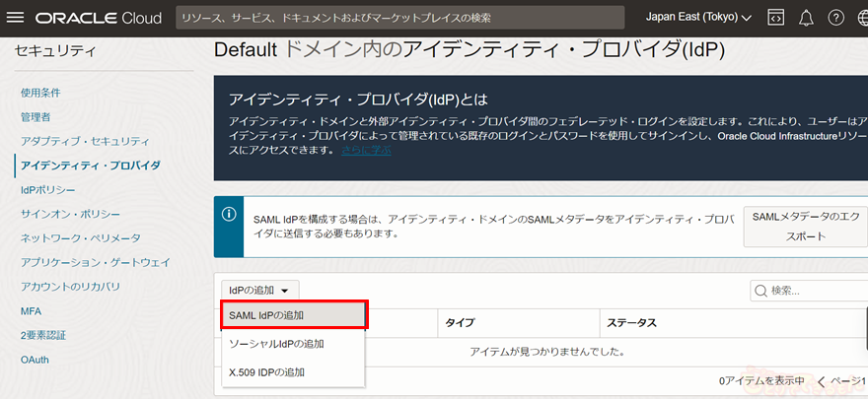This screenshot has width=868, height=399.
Task: Click the search magnifier icon
Action: 761,291
